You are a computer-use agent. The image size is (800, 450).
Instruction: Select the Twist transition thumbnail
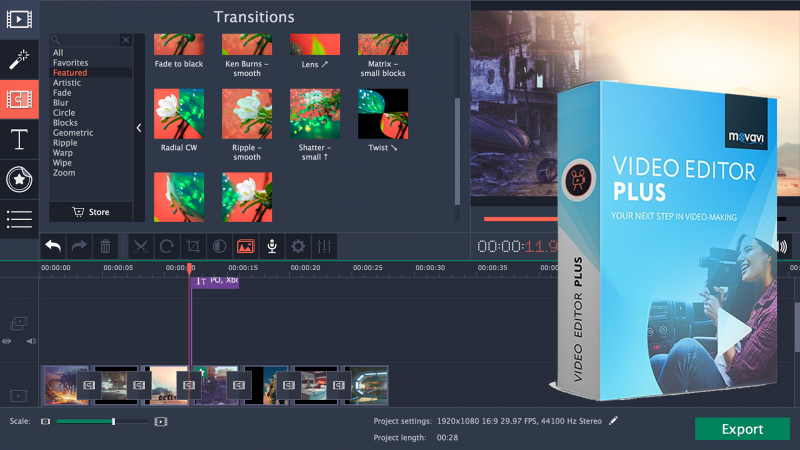383,114
